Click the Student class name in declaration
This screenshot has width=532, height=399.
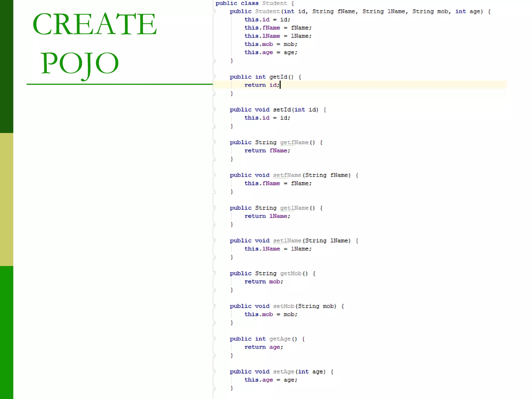[274, 3]
